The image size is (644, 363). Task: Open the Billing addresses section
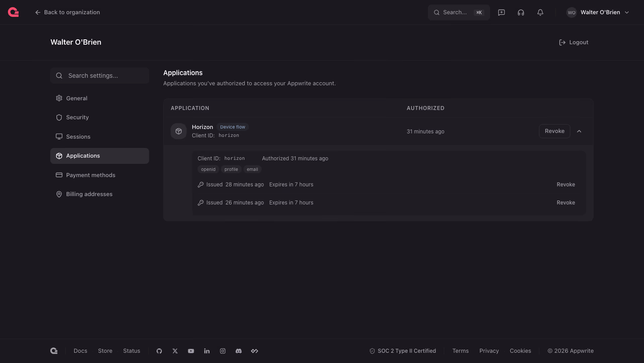(100, 194)
